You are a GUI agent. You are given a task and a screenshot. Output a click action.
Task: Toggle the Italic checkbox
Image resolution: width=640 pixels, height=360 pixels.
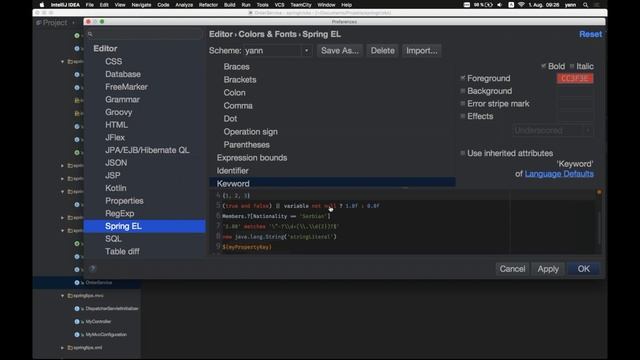click(x=572, y=66)
